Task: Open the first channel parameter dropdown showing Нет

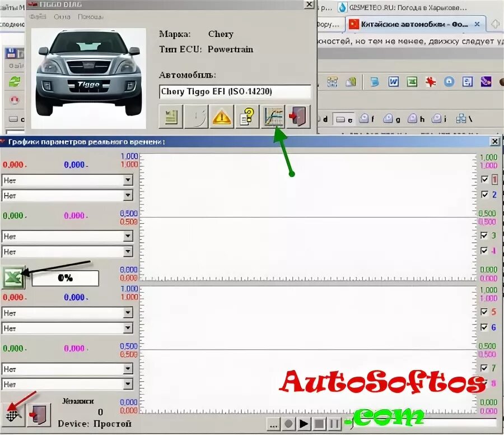Action: click(67, 180)
